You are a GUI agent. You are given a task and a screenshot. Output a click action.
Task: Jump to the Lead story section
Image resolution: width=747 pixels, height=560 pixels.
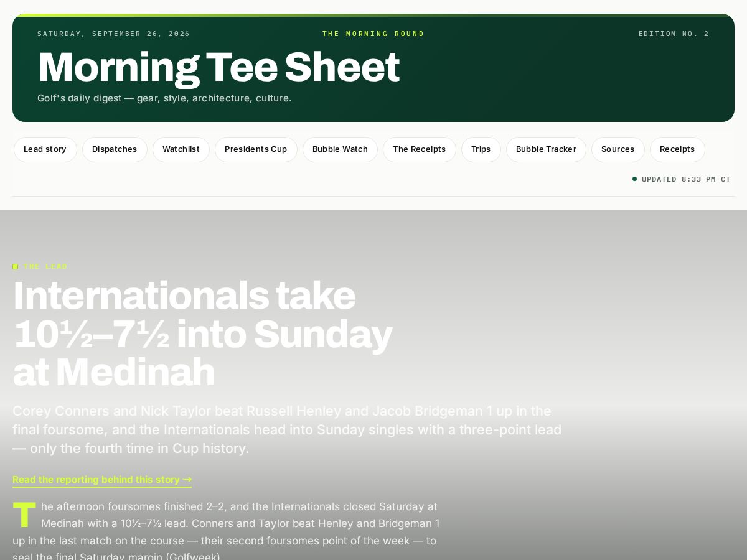[45, 149]
